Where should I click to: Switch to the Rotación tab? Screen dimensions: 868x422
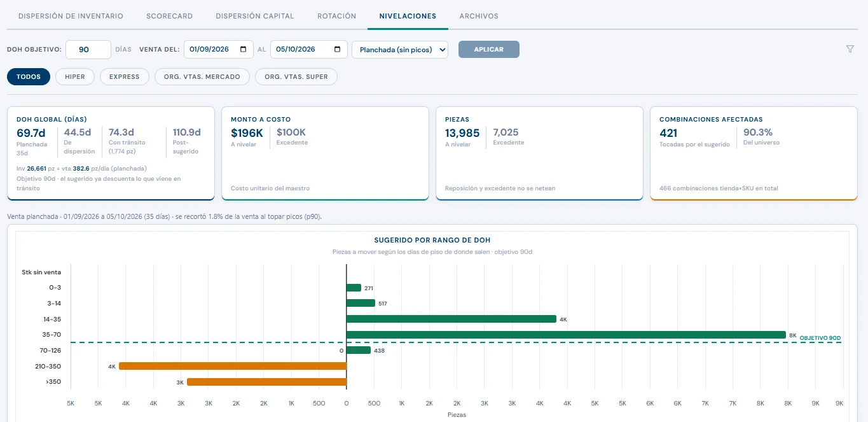[x=336, y=16]
